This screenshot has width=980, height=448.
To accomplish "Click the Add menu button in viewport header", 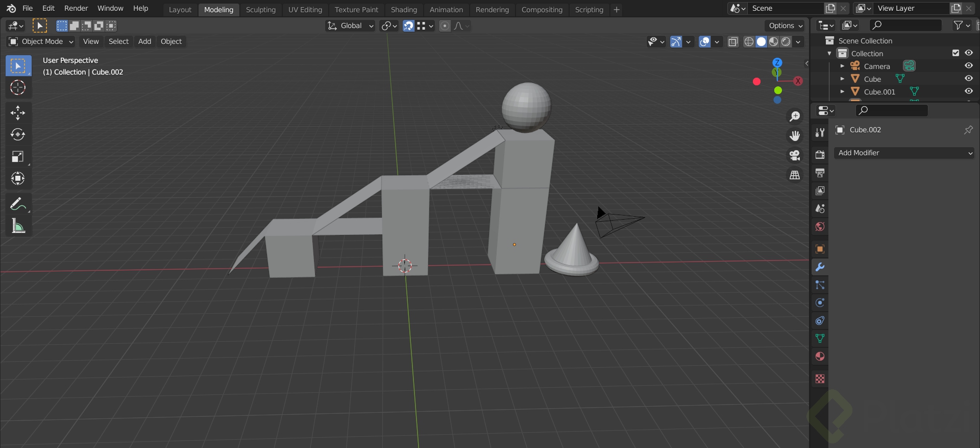I will pos(144,41).
